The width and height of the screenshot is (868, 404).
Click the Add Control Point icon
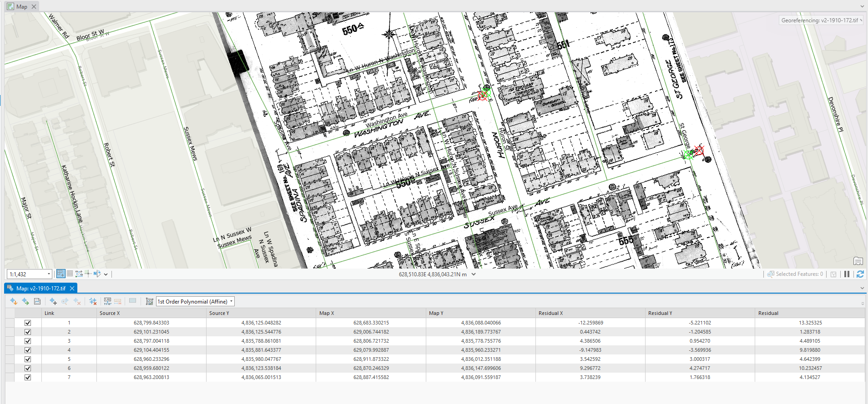pos(53,301)
